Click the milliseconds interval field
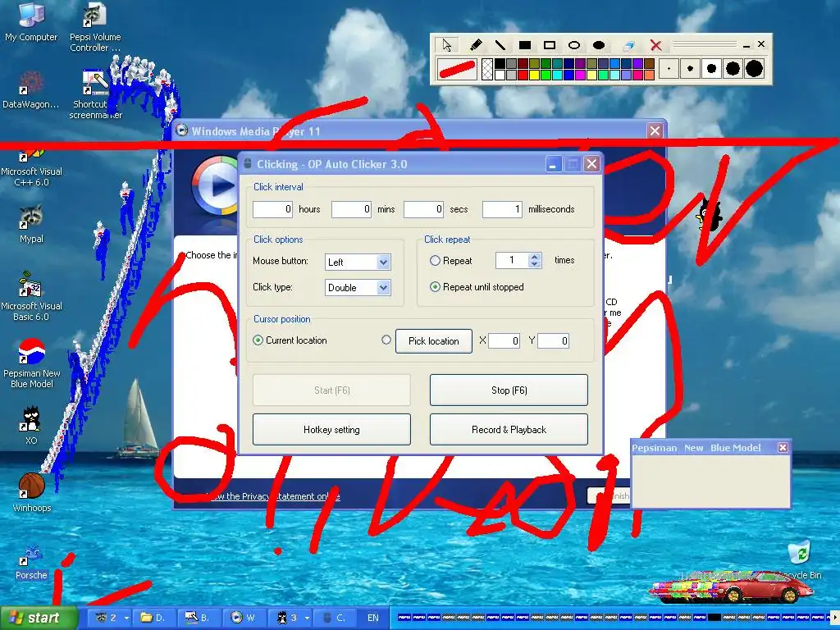 502,209
